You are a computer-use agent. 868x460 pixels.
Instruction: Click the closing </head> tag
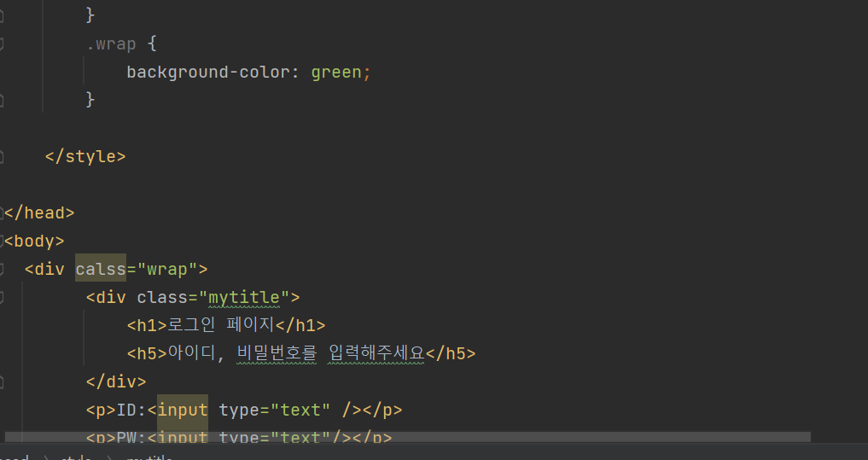[39, 213]
